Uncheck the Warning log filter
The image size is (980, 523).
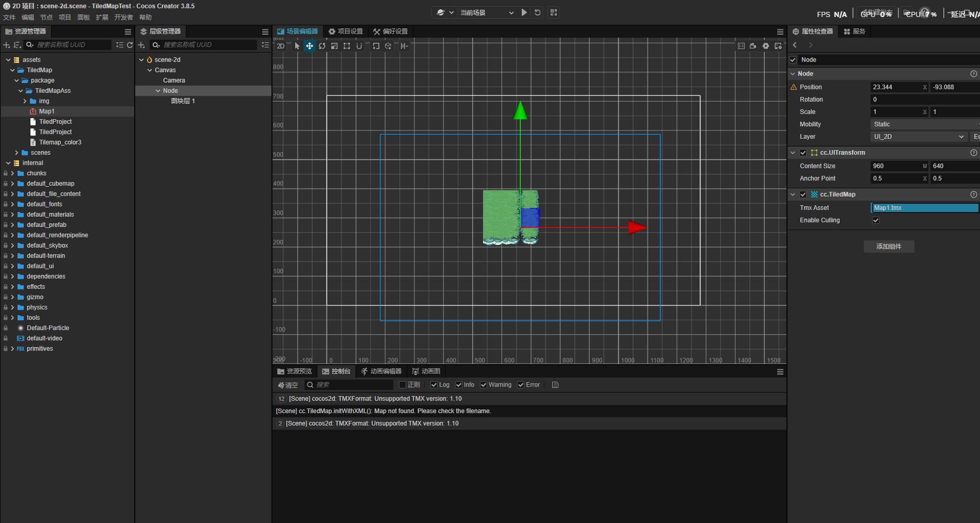coord(484,385)
